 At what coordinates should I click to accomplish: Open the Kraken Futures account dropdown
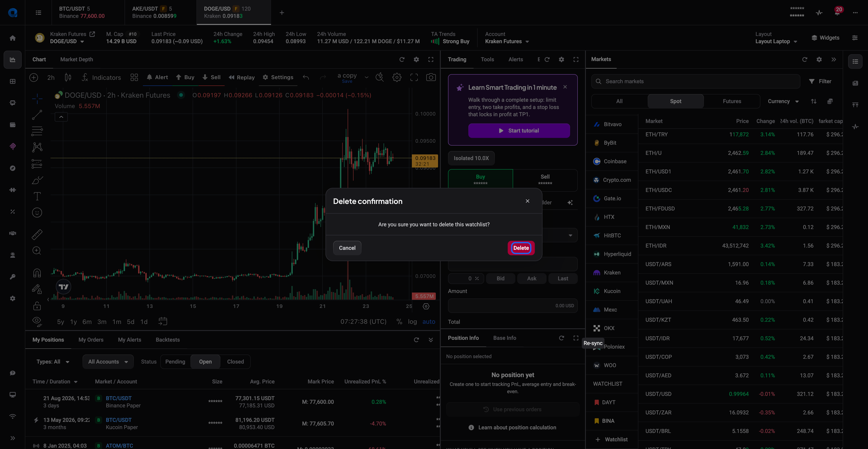click(x=507, y=41)
